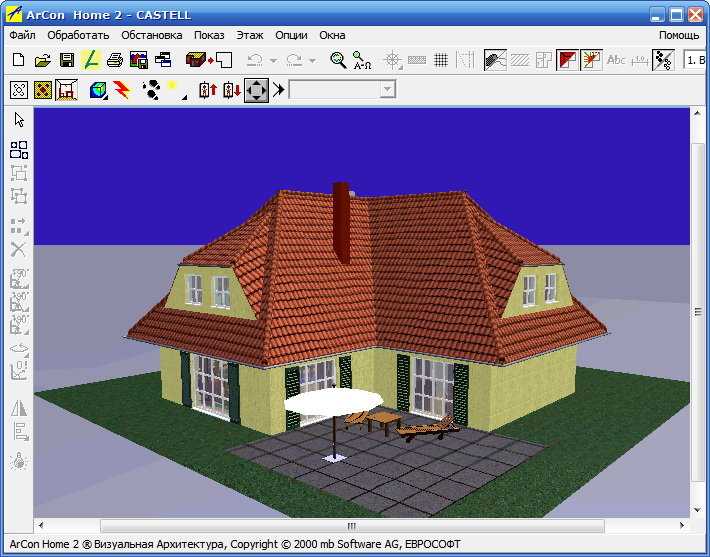Print the current view using printer icon
Image resolution: width=710 pixels, height=557 pixels.
coord(115,60)
